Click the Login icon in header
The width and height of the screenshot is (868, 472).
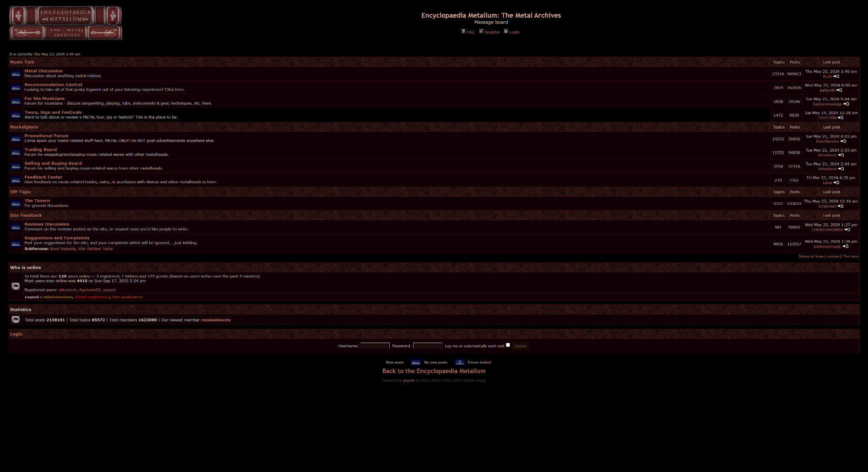pos(506,31)
